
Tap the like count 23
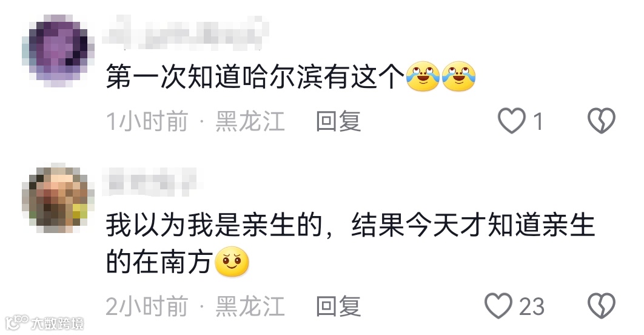click(532, 306)
